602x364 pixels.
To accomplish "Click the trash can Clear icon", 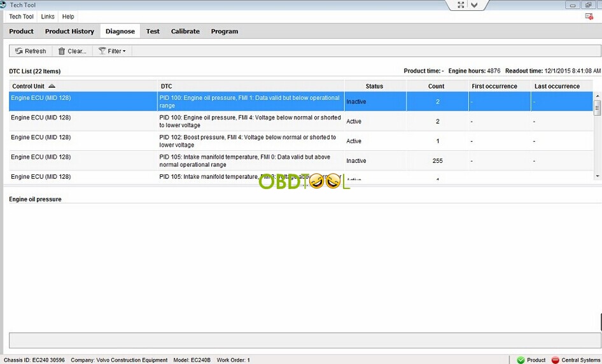I will click(x=62, y=51).
